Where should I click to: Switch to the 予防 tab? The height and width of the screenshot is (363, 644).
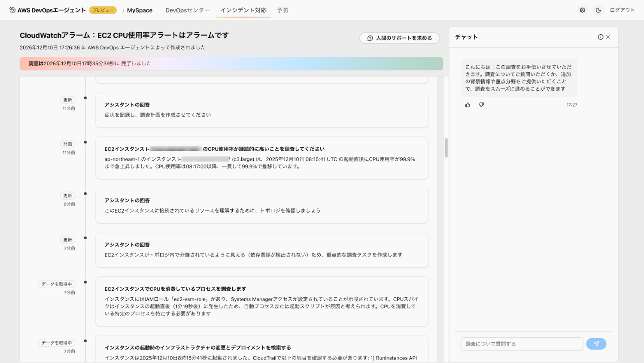[283, 10]
